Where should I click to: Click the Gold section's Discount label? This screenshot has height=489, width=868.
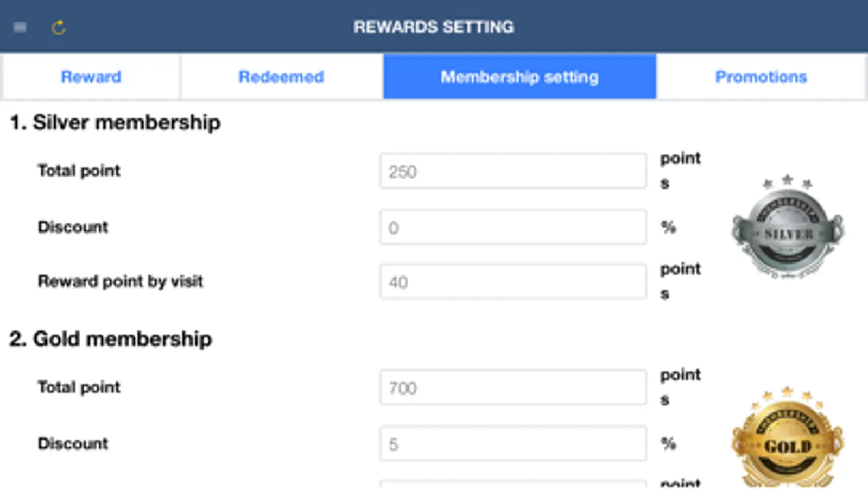pyautogui.click(x=73, y=443)
